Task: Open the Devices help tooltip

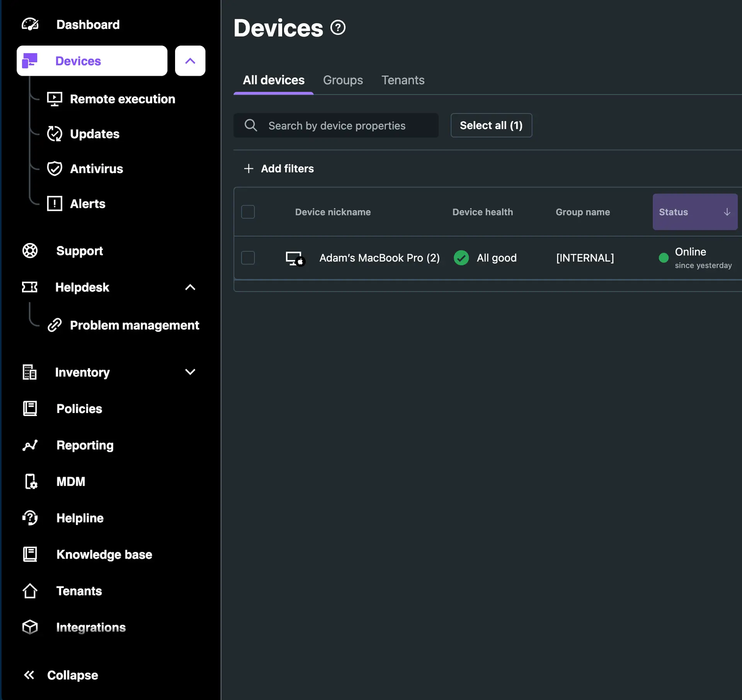Action: pyautogui.click(x=337, y=27)
